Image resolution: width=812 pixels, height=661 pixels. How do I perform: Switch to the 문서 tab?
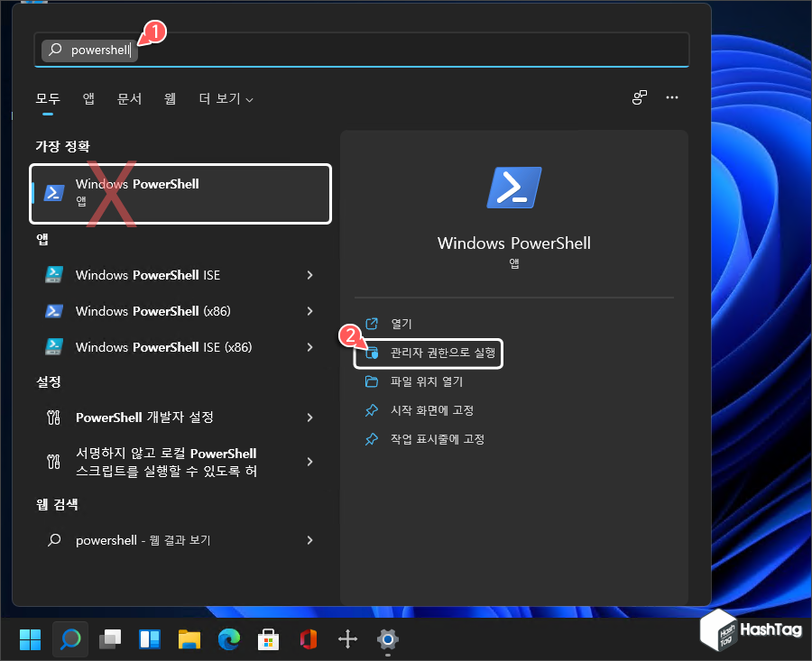pos(129,98)
